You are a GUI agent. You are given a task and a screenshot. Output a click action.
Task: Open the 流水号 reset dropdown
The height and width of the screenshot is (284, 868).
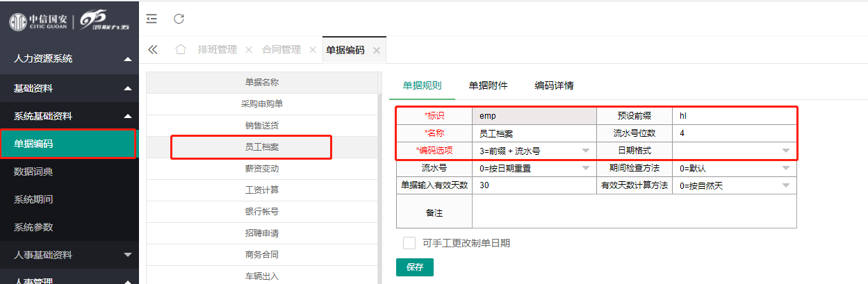pos(534,168)
